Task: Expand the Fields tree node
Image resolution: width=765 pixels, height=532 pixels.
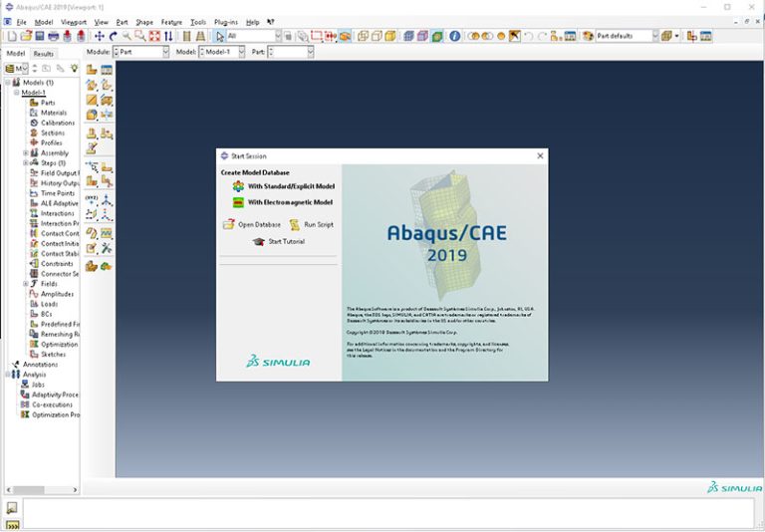Action: tap(26, 284)
